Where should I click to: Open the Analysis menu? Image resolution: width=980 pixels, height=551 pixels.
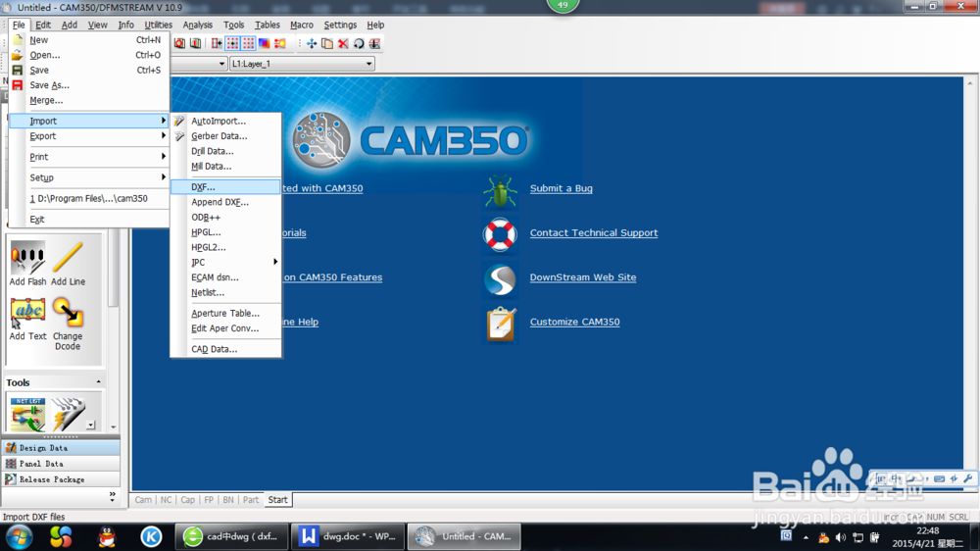pyautogui.click(x=198, y=25)
